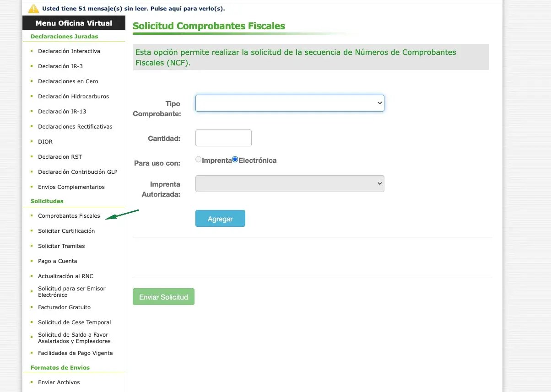The image size is (551, 392).
Task: Click the Solicitud Comprobantes Fiscales page title
Action: point(209,26)
